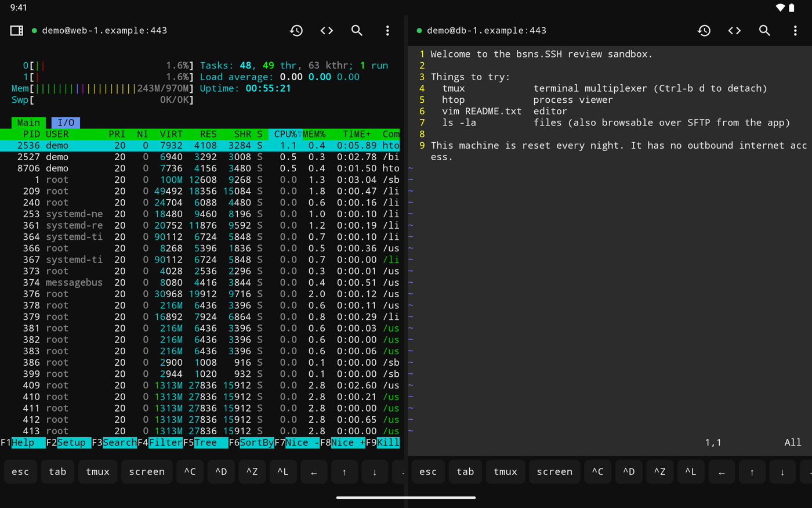The image size is (812, 508).
Task: Open code snippets icon in db-1 pane
Action: pos(734,30)
